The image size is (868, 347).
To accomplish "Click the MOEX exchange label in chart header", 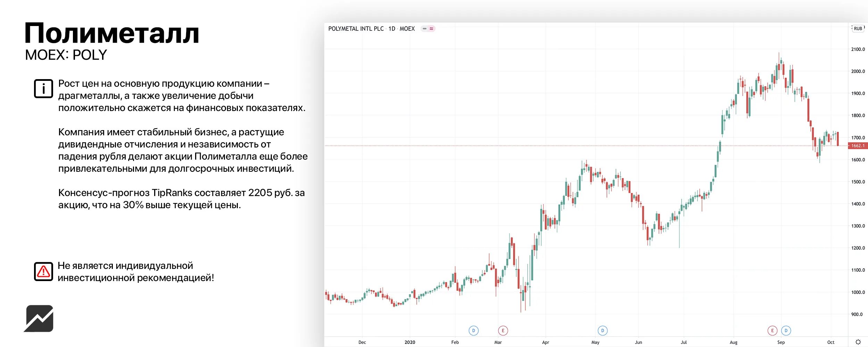I will coord(407,29).
